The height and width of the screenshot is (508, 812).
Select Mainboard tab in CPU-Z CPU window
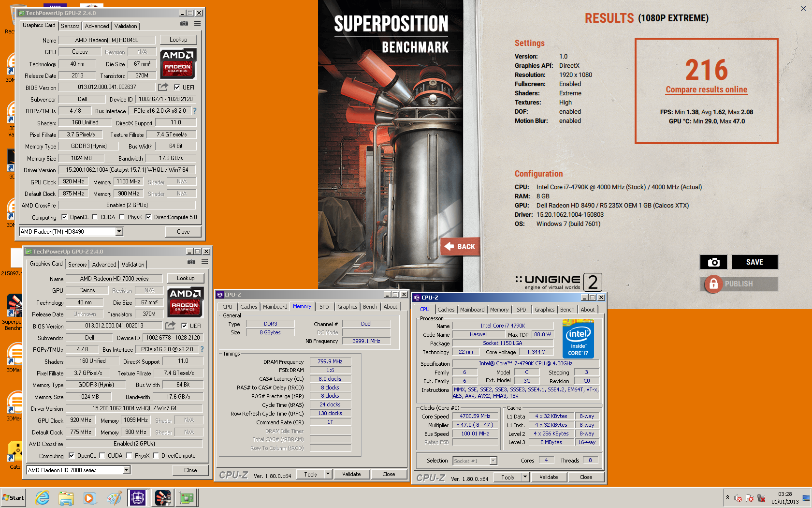tap(472, 310)
